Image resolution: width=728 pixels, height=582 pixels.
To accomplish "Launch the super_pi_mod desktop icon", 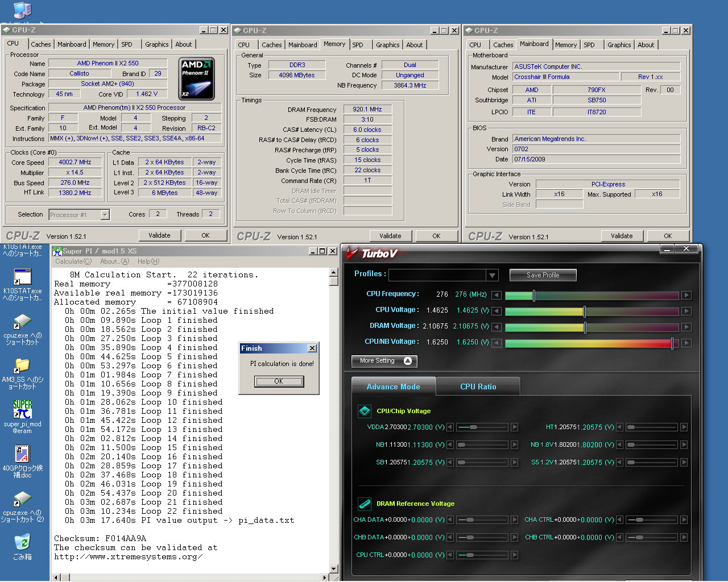I will [x=22, y=409].
